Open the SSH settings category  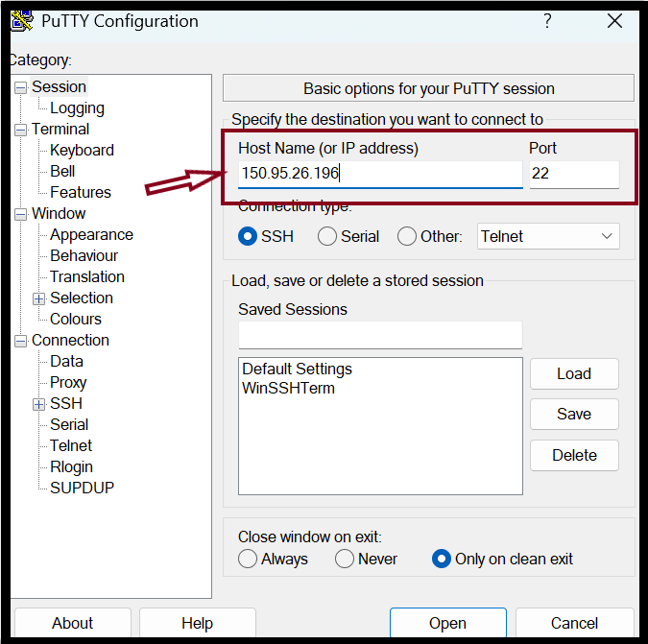click(x=66, y=404)
